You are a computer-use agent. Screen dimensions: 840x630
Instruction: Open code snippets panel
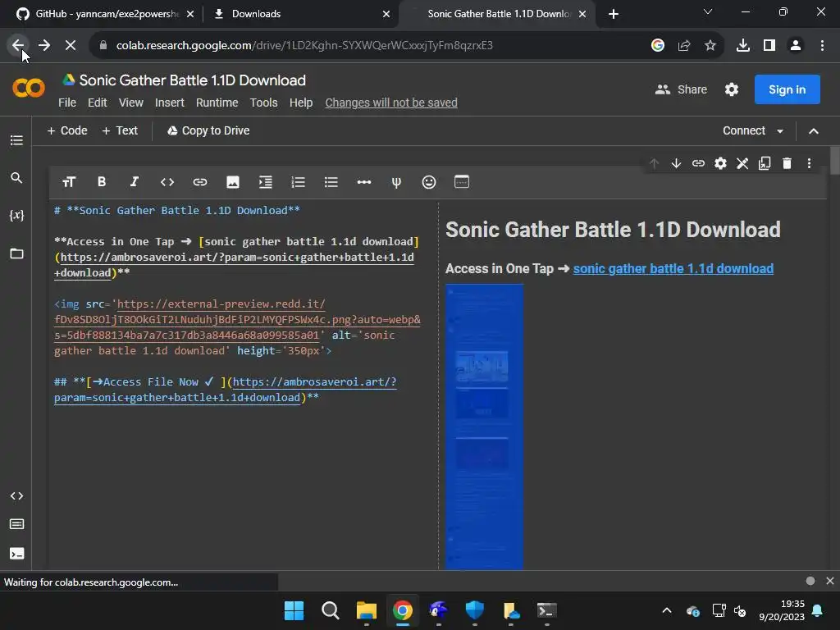pyautogui.click(x=16, y=496)
